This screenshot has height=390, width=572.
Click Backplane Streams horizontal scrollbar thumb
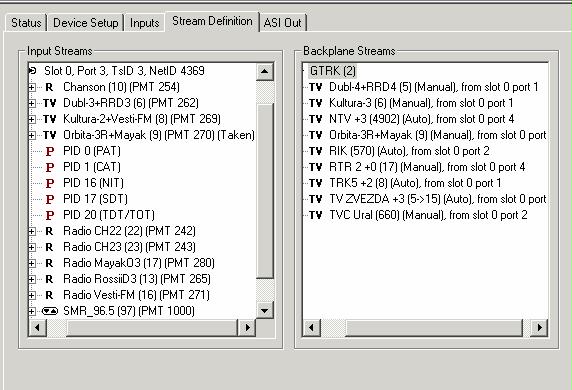[x=434, y=328]
